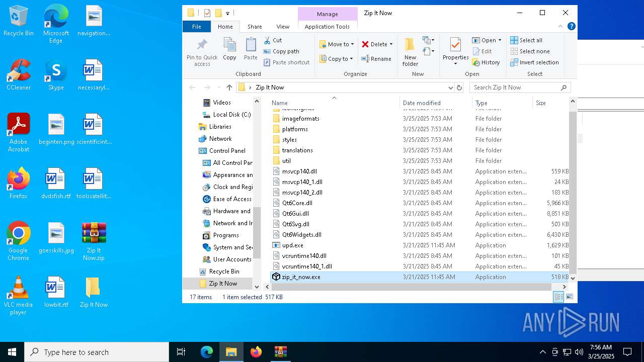Click the Manage contextual tab
The height and width of the screenshot is (362, 644).
pyautogui.click(x=328, y=14)
